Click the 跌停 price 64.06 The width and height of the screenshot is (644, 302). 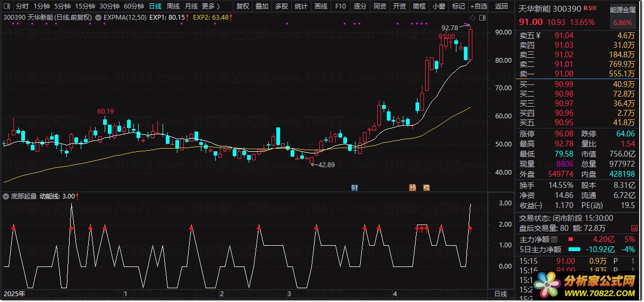click(625, 134)
